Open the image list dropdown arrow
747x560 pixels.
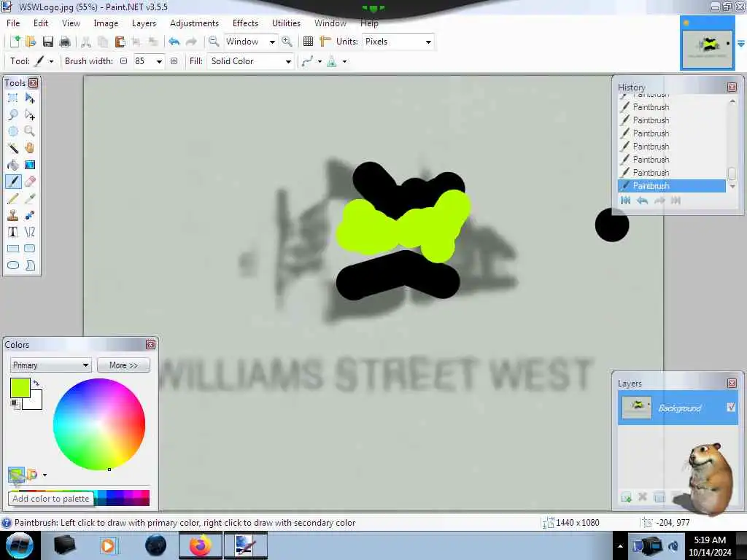click(x=741, y=43)
